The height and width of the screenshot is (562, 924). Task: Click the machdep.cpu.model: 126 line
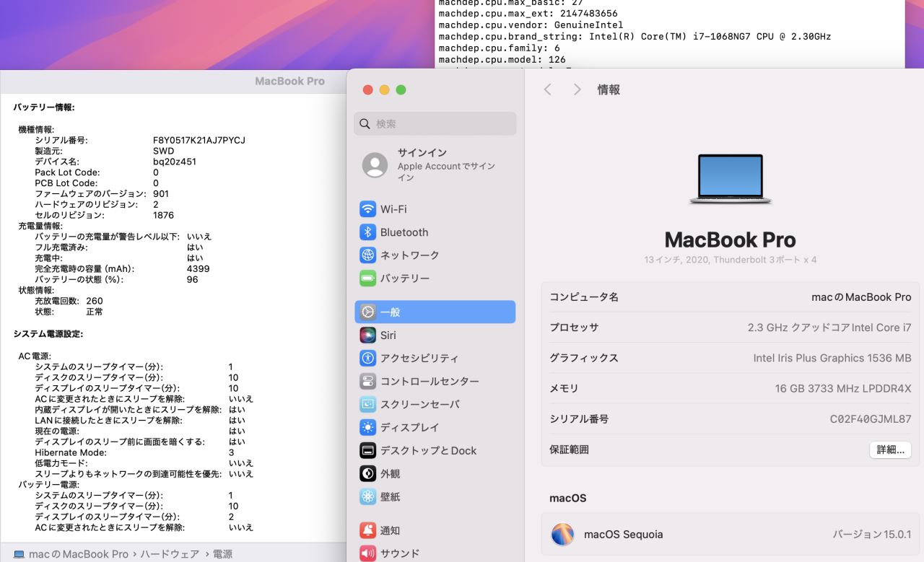coord(502,59)
